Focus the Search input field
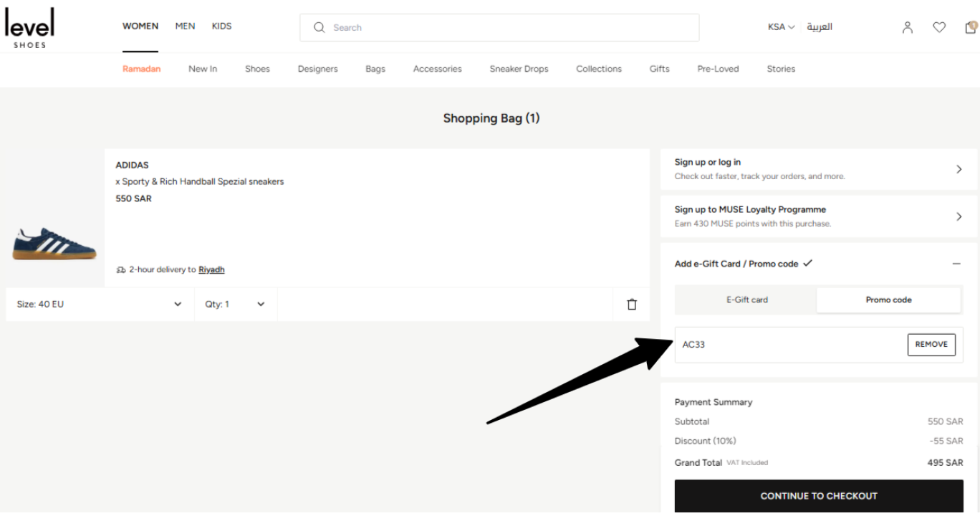The height and width of the screenshot is (516, 980). [499, 27]
